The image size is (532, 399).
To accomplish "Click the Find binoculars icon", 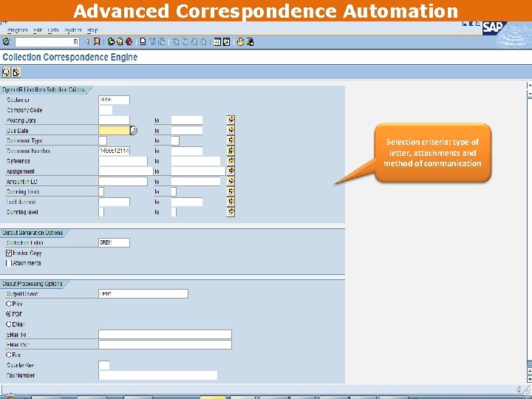I will (152, 41).
